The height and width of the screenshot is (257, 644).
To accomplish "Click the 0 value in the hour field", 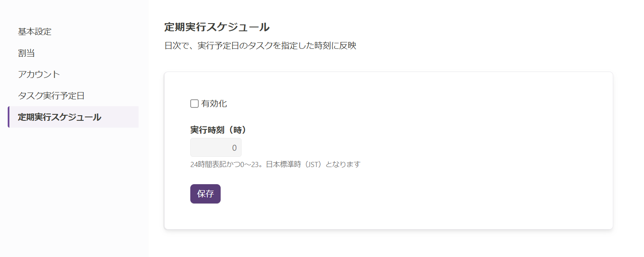I will [234, 148].
